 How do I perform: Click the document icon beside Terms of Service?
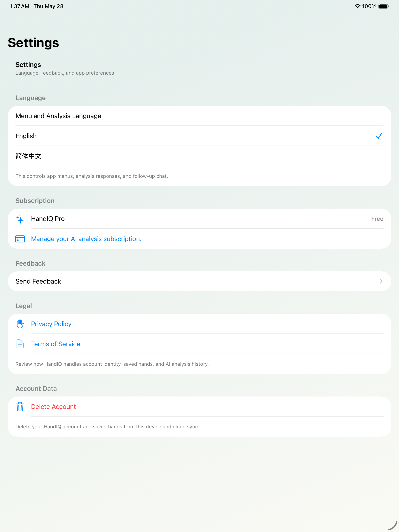click(x=20, y=344)
